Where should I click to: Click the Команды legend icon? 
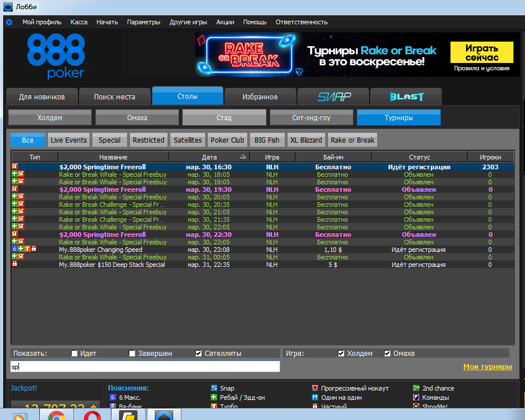[x=416, y=397]
